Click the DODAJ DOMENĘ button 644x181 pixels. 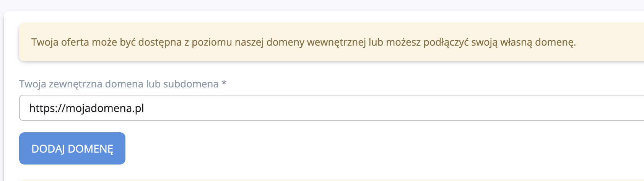pyautogui.click(x=72, y=148)
